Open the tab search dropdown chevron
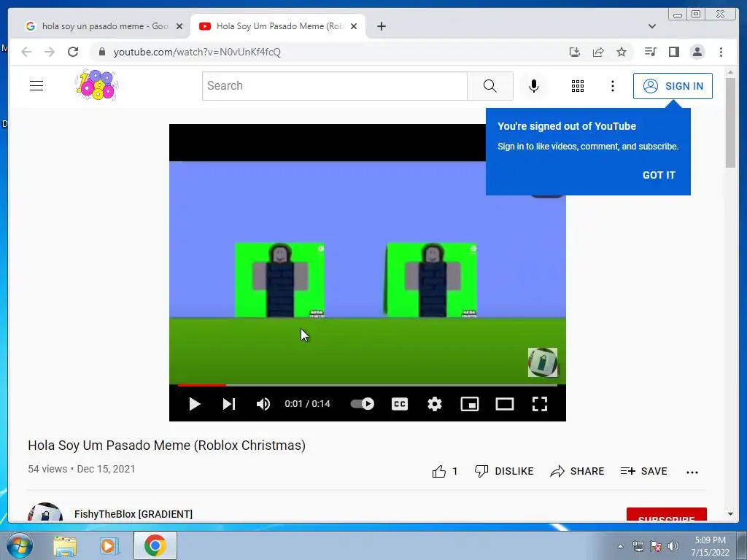 [651, 26]
